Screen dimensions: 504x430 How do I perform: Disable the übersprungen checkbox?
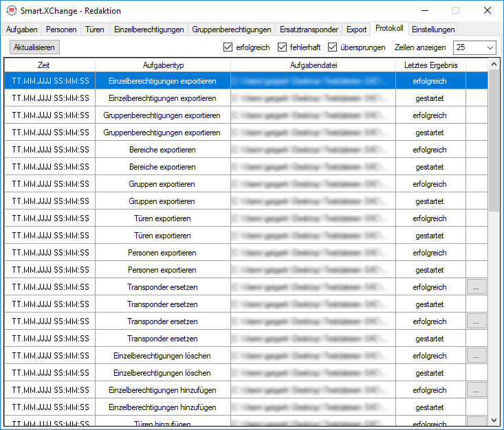[x=333, y=47]
